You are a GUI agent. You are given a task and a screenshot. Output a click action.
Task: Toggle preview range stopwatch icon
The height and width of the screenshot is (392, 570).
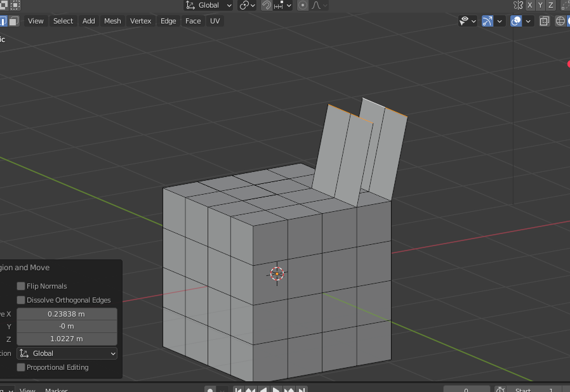click(500, 390)
